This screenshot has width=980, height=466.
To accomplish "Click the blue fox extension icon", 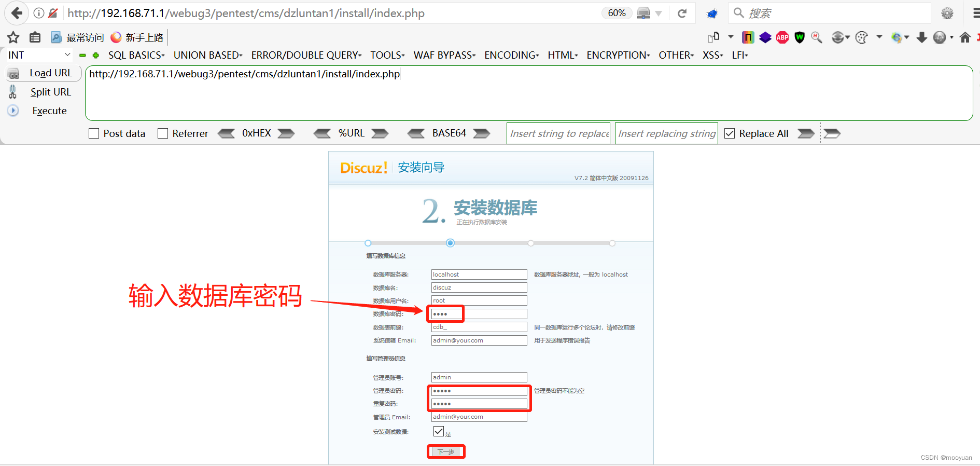I will point(712,13).
